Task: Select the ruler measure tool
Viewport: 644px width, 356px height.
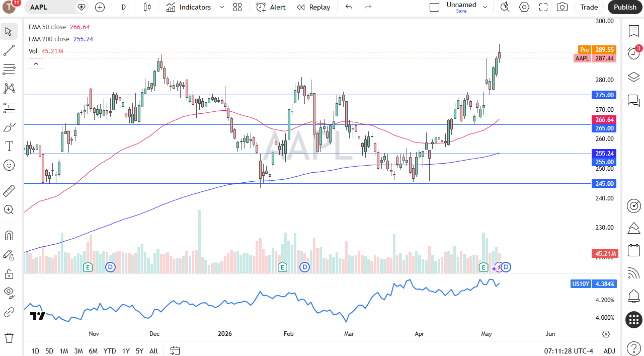Action: point(9,191)
